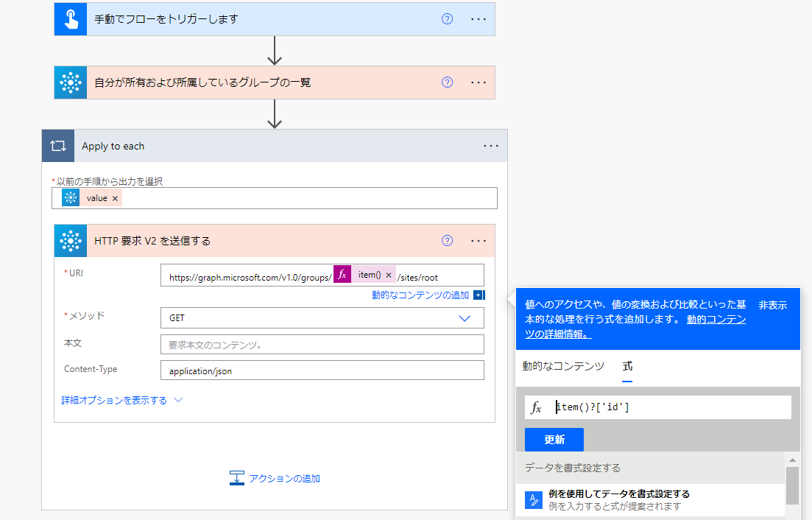Click the plus icon beside 動的なコンテンツの追加
The height and width of the screenshot is (520, 812).
pos(479,295)
